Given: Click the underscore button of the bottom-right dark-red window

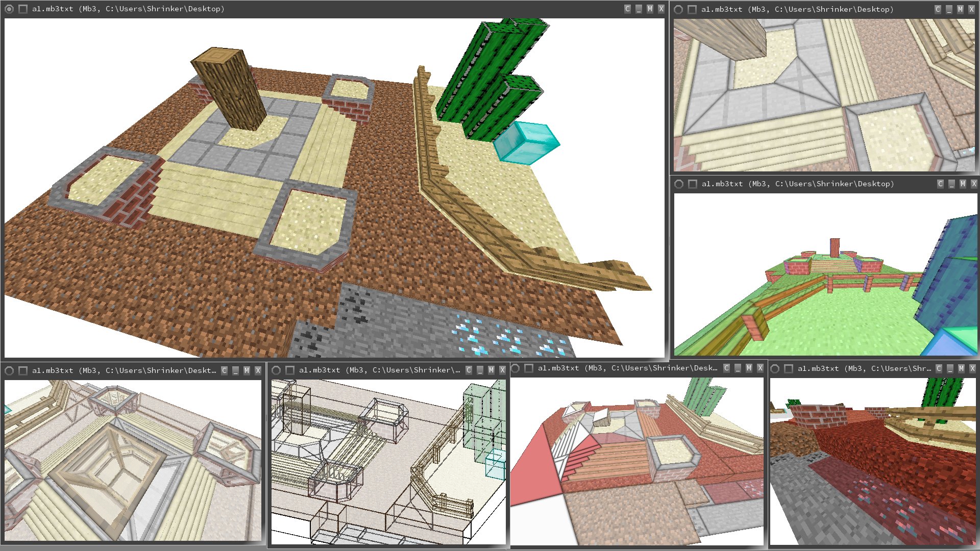Looking at the screenshot, I should click(x=950, y=369).
